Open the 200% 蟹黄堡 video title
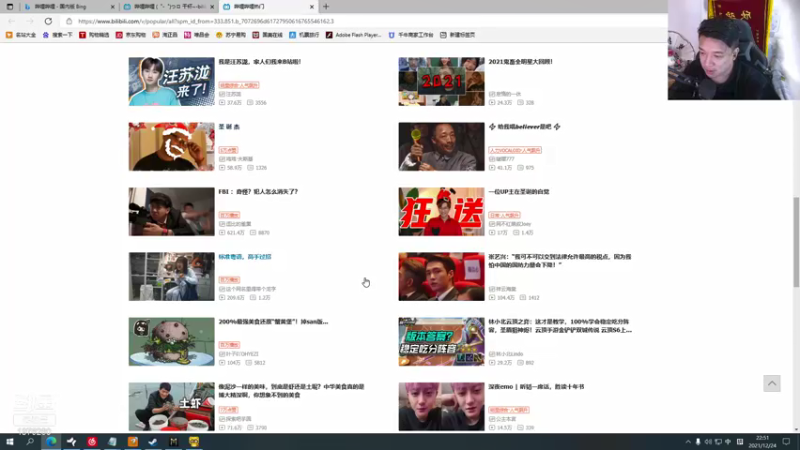800x450 pixels. click(x=273, y=322)
